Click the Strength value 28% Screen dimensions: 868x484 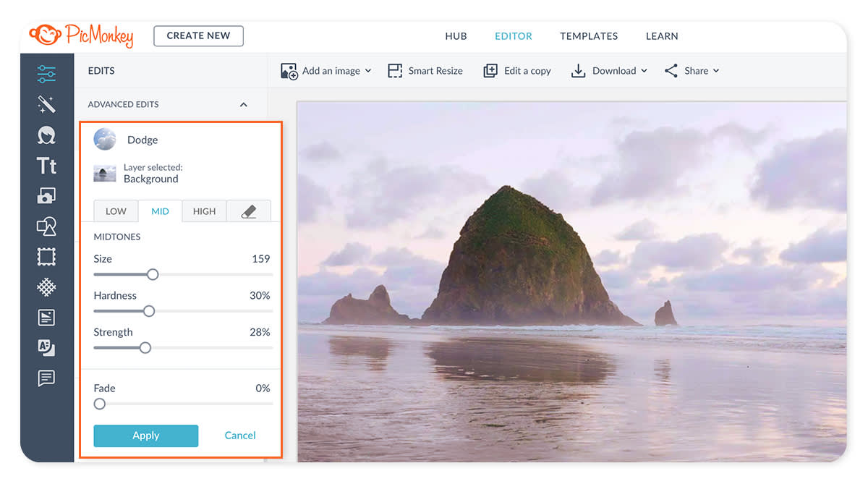point(260,332)
